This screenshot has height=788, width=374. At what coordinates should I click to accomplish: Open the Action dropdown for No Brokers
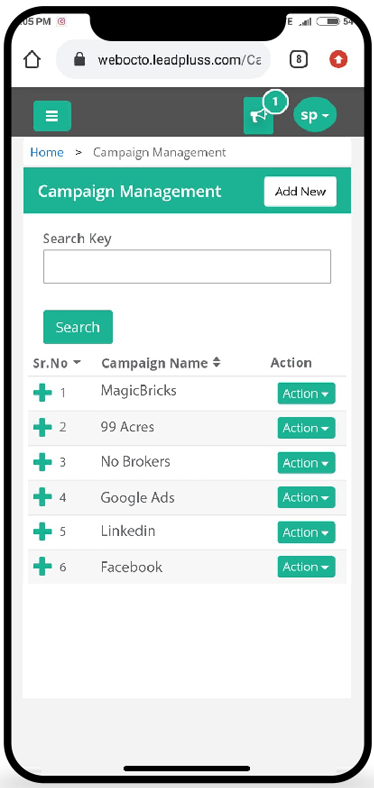coord(306,463)
